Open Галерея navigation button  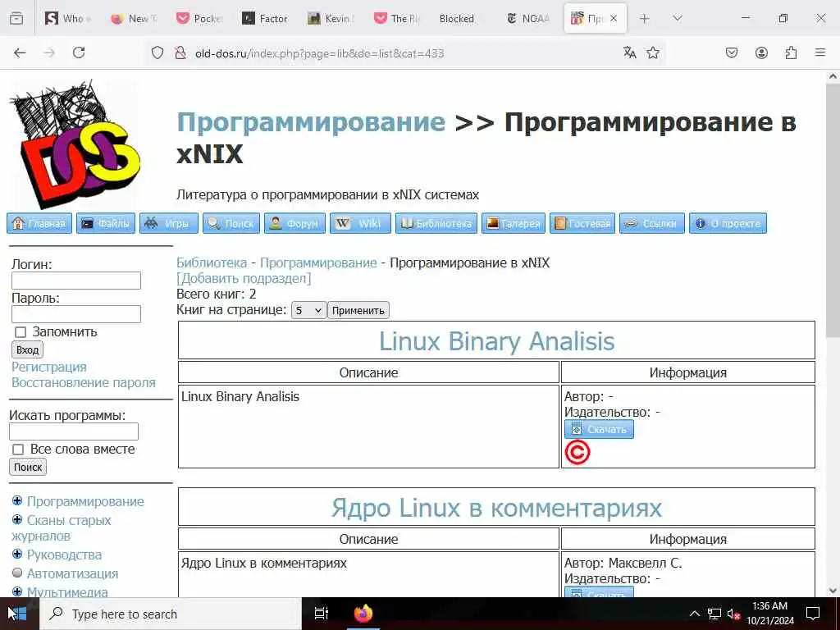tap(514, 223)
